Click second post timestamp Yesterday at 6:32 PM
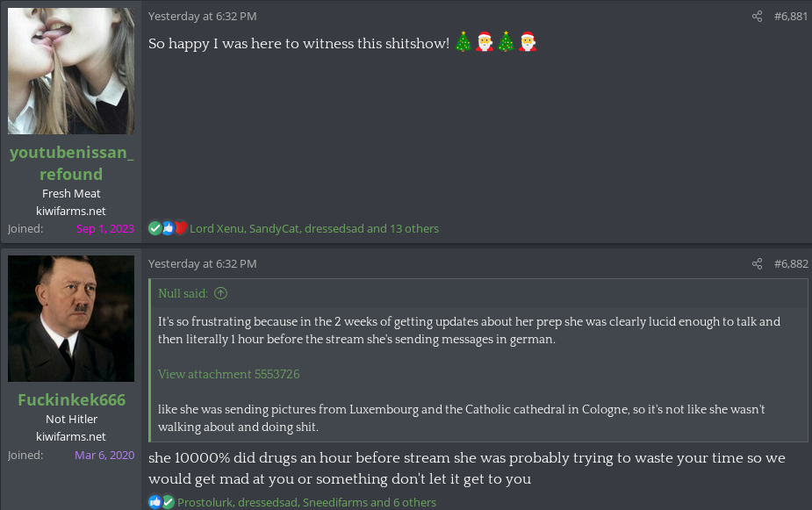 point(203,264)
